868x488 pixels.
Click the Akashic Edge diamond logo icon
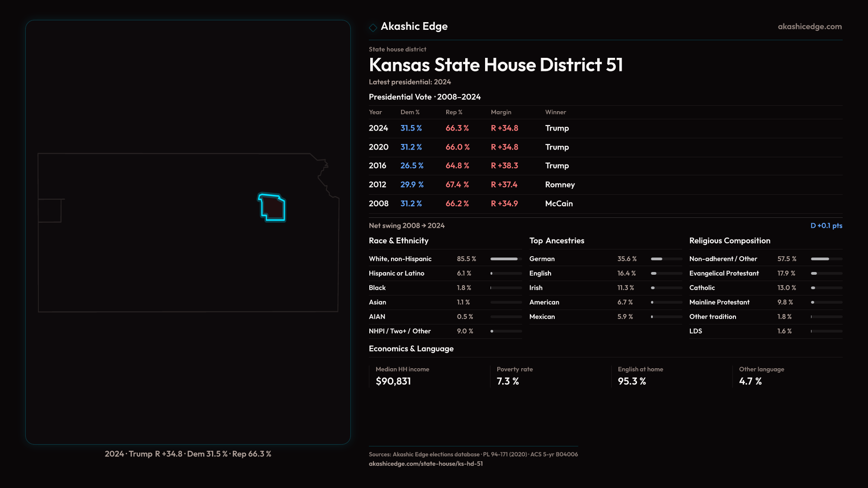coord(373,28)
